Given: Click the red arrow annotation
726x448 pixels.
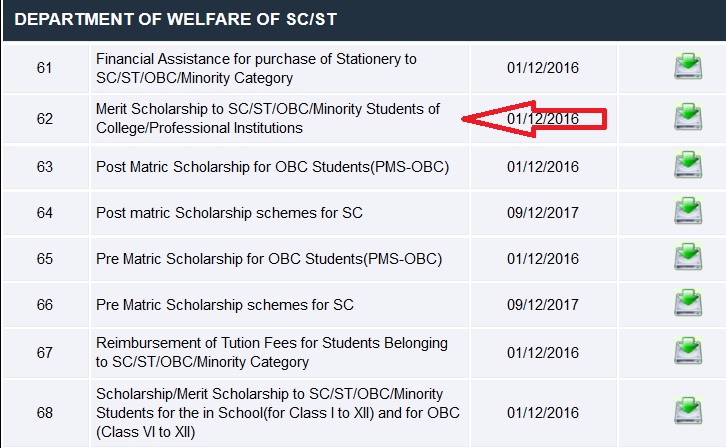Looking at the screenshot, I should point(500,119).
